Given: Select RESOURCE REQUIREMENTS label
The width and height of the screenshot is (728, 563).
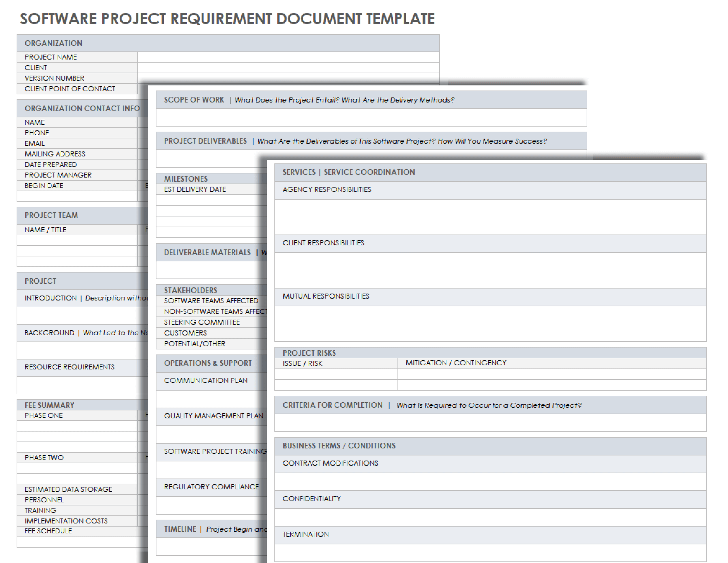Looking at the screenshot, I should pyautogui.click(x=69, y=367).
